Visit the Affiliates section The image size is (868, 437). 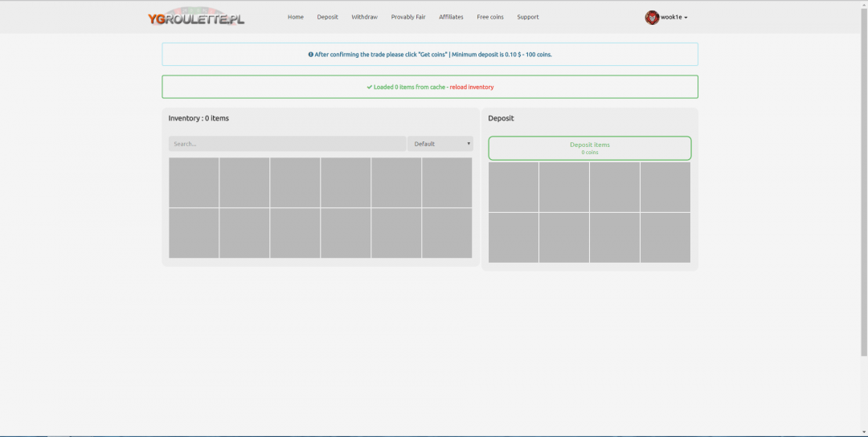[x=451, y=17]
